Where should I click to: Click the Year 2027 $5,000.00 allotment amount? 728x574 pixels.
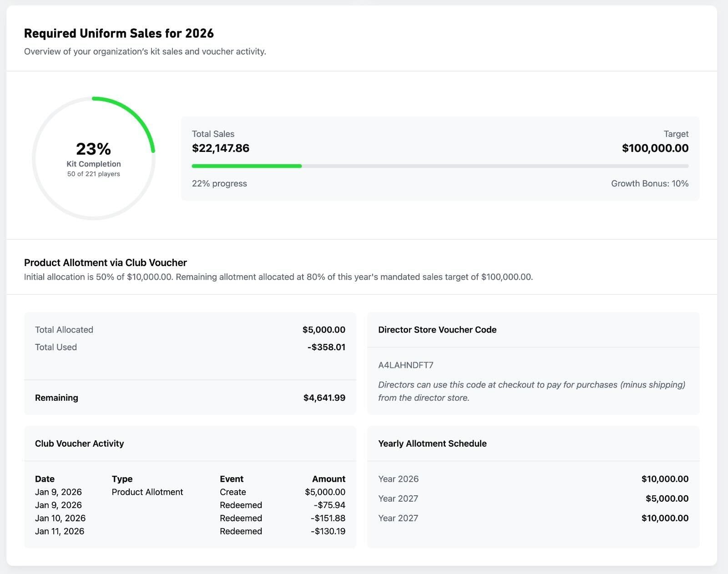(667, 498)
